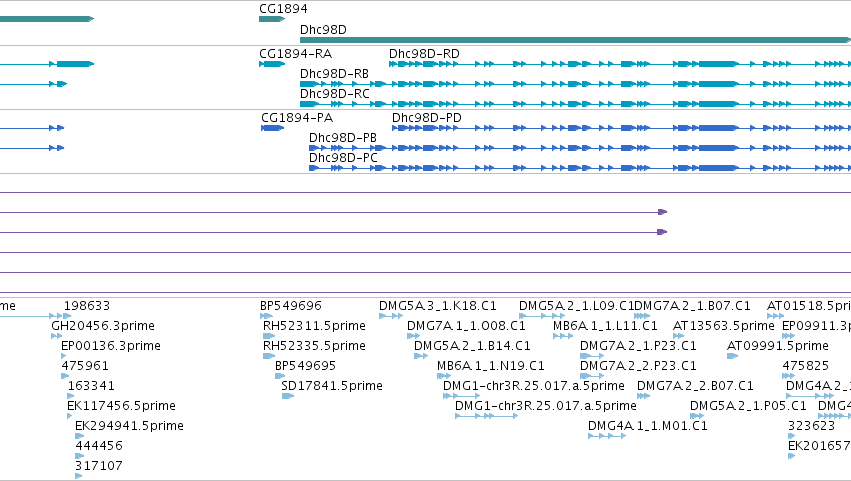Select DMG7A2_1.P23.C1 feature
The height and width of the screenshot is (481, 851).
(x=592, y=356)
